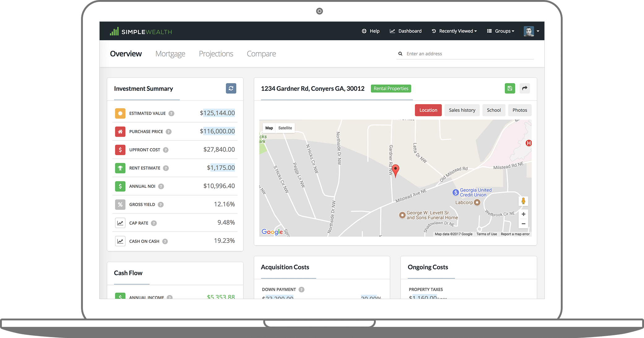The width and height of the screenshot is (644, 338).
Task: Open the Groups dropdown menu
Action: [500, 31]
